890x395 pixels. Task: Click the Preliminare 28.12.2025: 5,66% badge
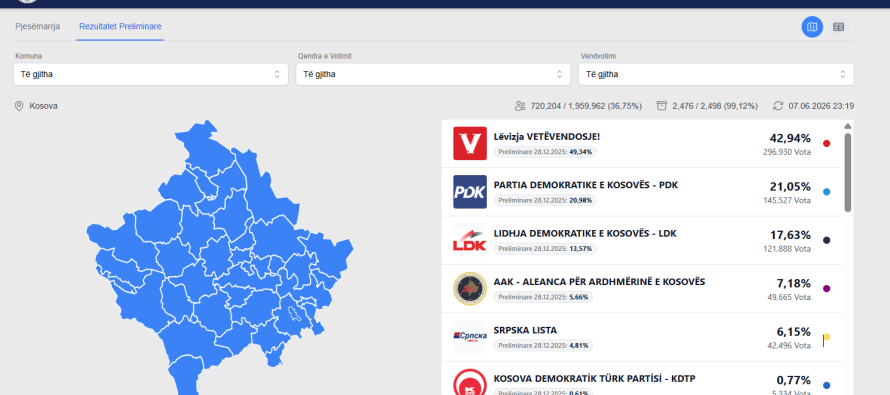pos(543,297)
